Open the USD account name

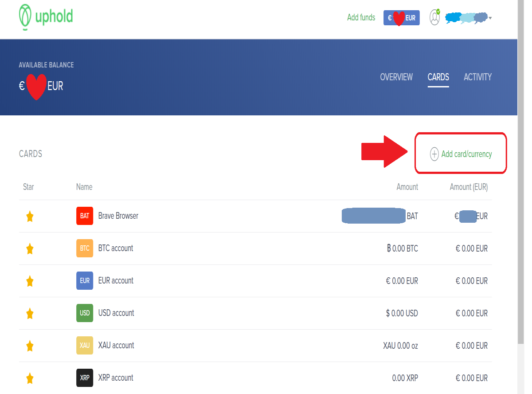[x=116, y=313]
